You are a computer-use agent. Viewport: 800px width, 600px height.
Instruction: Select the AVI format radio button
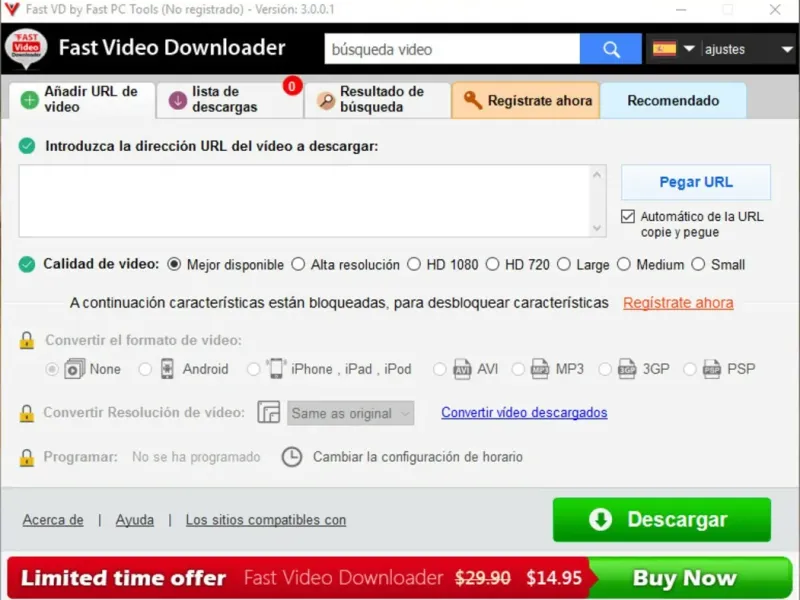pyautogui.click(x=439, y=369)
